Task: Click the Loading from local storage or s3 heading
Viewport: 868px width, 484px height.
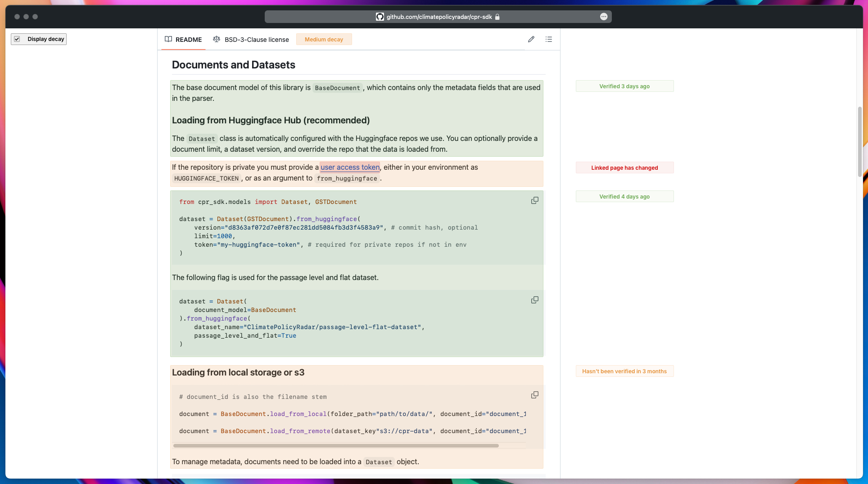Action: [x=238, y=372]
